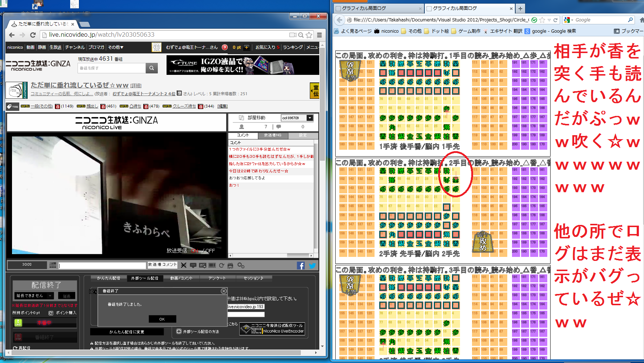Viewport: 644px width, 363px height.
Task: Open a new tab in the Firefox window
Action: click(520, 8)
